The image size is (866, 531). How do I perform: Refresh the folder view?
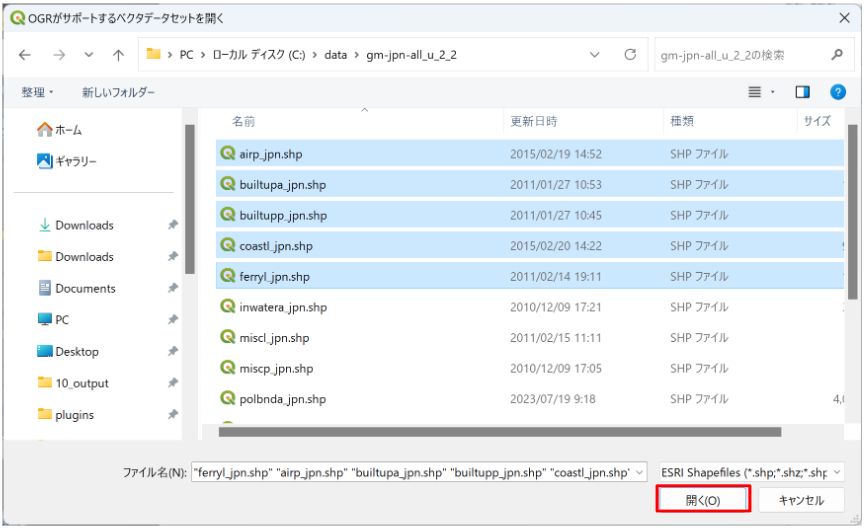point(630,55)
